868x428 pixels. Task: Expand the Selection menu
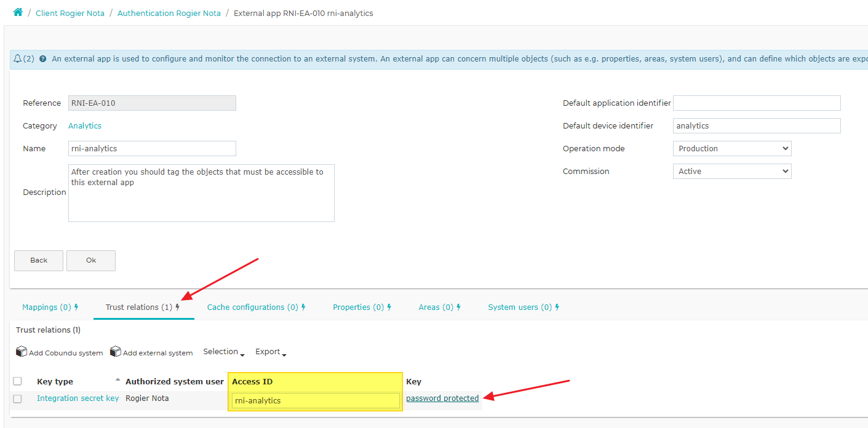point(224,352)
